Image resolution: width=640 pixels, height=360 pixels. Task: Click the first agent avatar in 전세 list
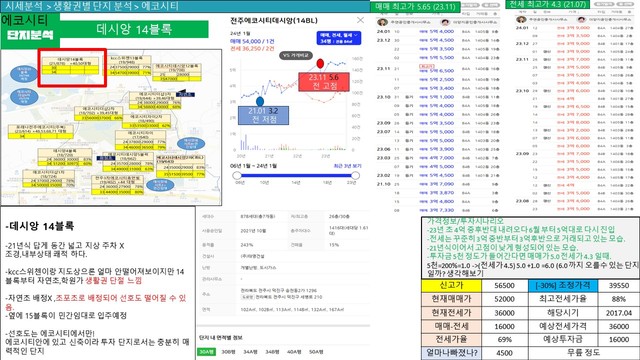pyautogui.click(x=521, y=19)
